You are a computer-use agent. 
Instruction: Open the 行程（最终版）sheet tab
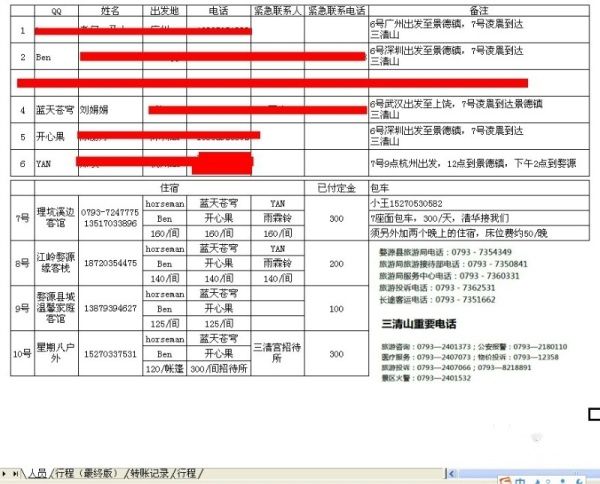[87, 473]
